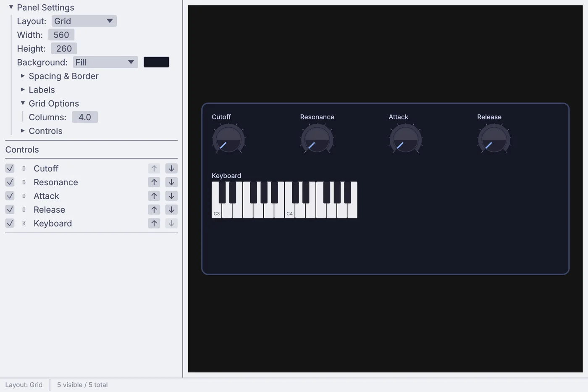This screenshot has width=588, height=392.
Task: Move Resonance control down
Action: 171,182
